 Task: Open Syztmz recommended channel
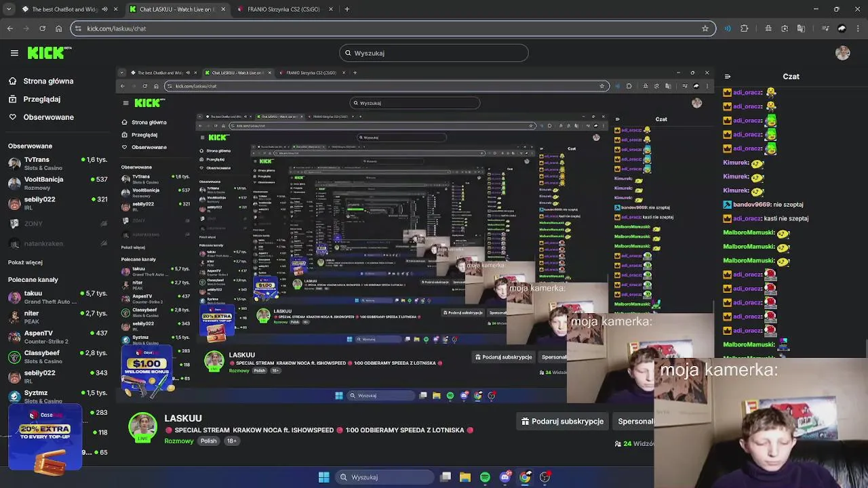[x=57, y=396]
